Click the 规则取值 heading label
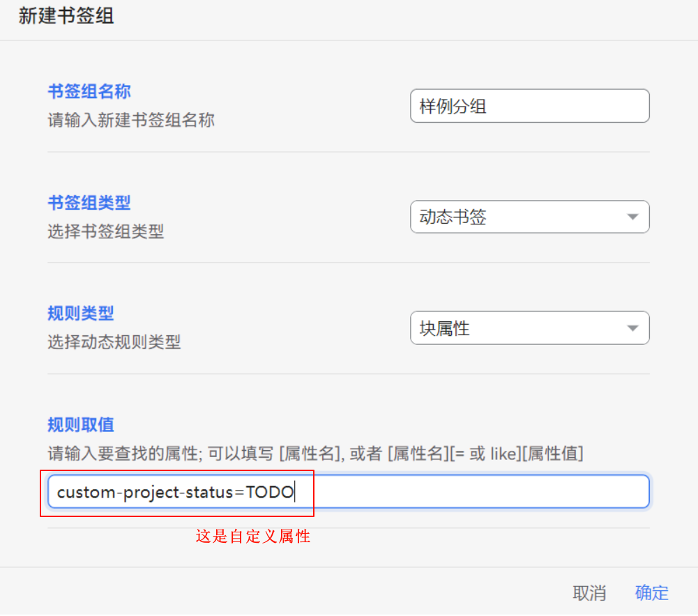This screenshot has height=616, width=698. click(x=81, y=424)
